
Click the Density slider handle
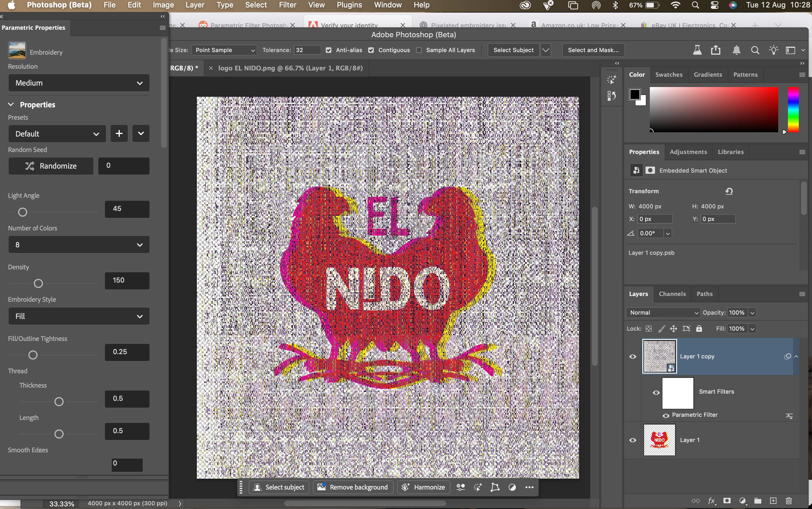pos(38,283)
